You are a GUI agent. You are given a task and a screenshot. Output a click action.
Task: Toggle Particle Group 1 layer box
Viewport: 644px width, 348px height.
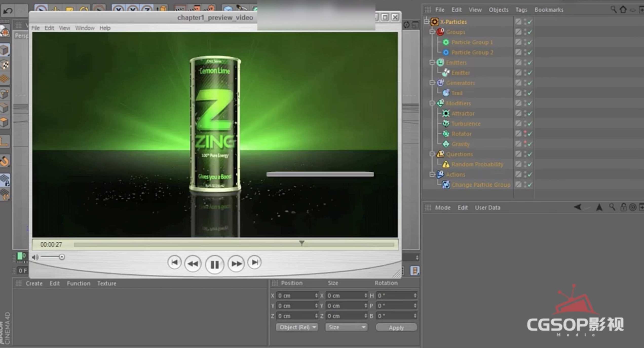pyautogui.click(x=518, y=42)
